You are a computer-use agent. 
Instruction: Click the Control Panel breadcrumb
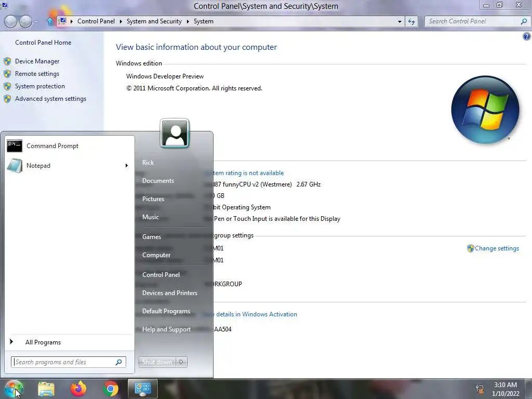(x=96, y=21)
